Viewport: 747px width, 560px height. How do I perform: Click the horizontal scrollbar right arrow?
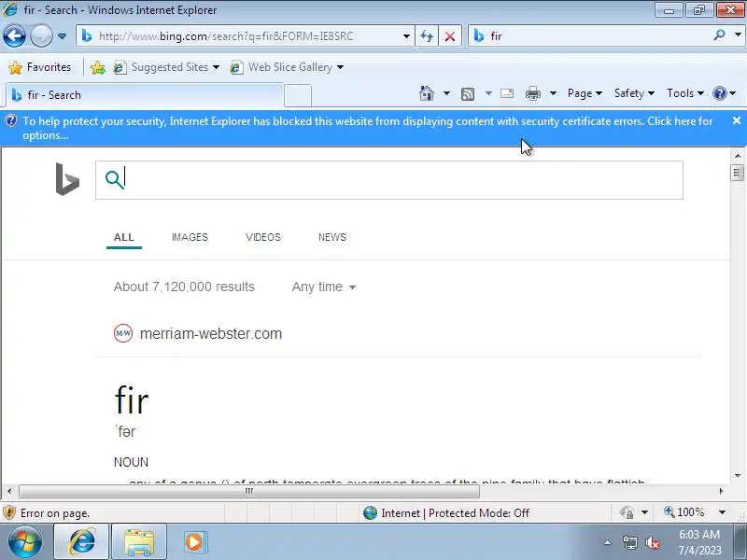721,491
